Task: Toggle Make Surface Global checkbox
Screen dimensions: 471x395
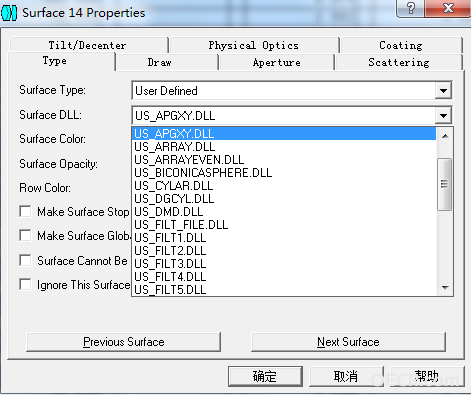Action: click(x=25, y=236)
